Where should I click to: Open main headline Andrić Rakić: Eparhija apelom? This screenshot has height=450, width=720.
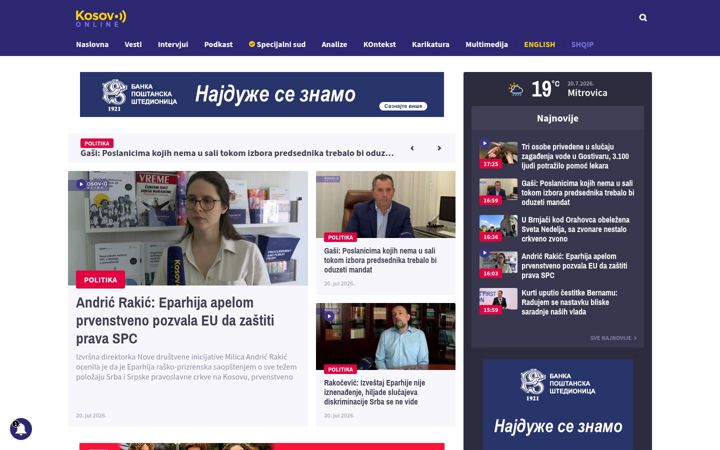point(175,321)
